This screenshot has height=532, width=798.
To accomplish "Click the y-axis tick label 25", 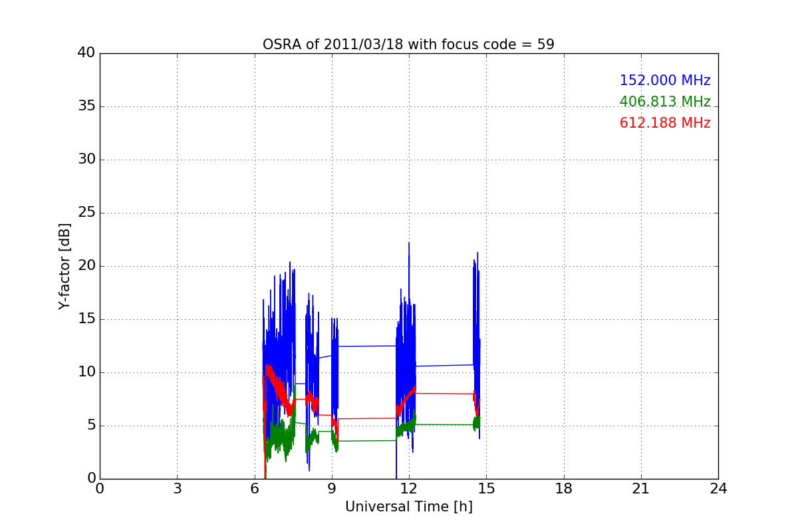I will point(86,213).
